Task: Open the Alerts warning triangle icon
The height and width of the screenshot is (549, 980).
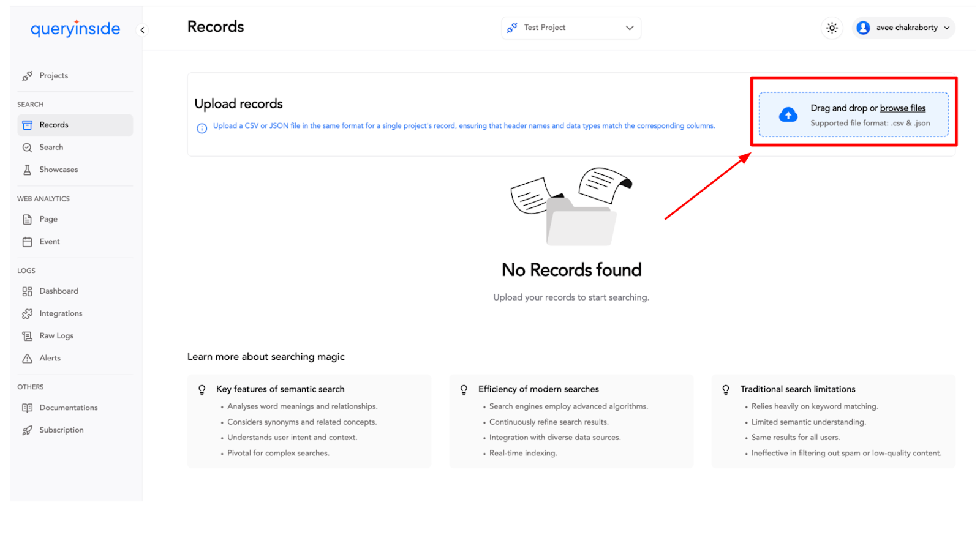Action: pos(27,359)
